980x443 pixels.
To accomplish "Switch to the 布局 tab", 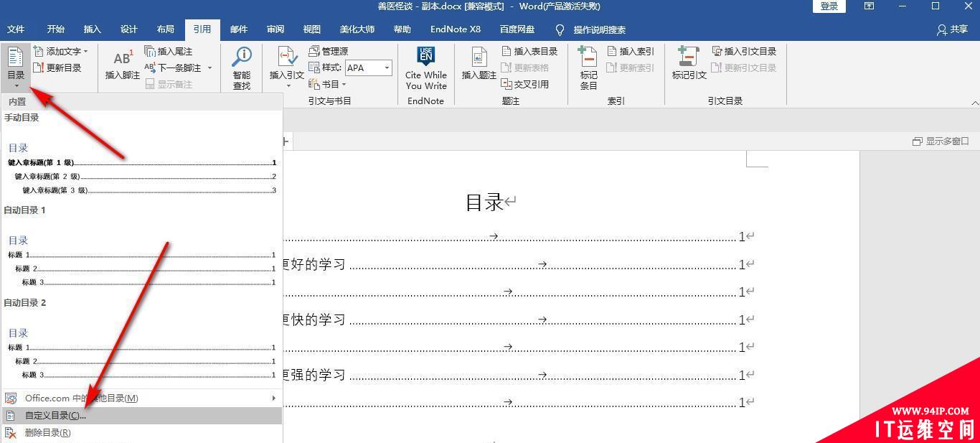I will click(165, 29).
